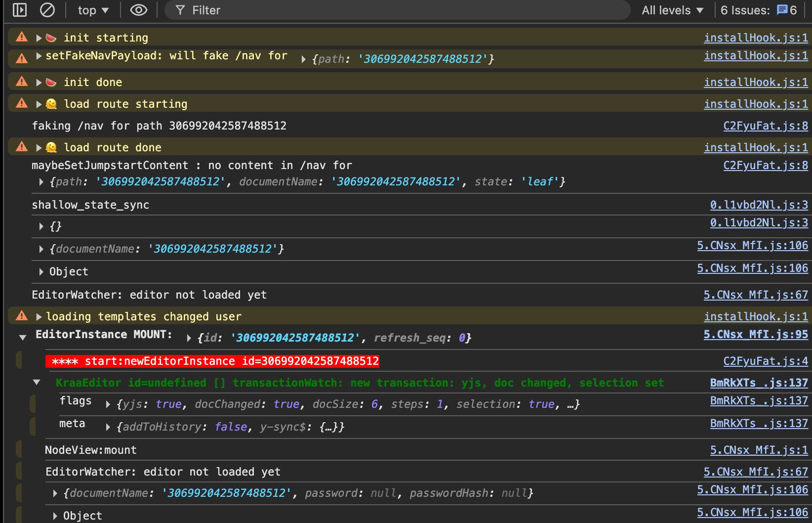Open source link 5.CNsx_MfI.js:95
The width and height of the screenshot is (812, 523).
pos(755,335)
